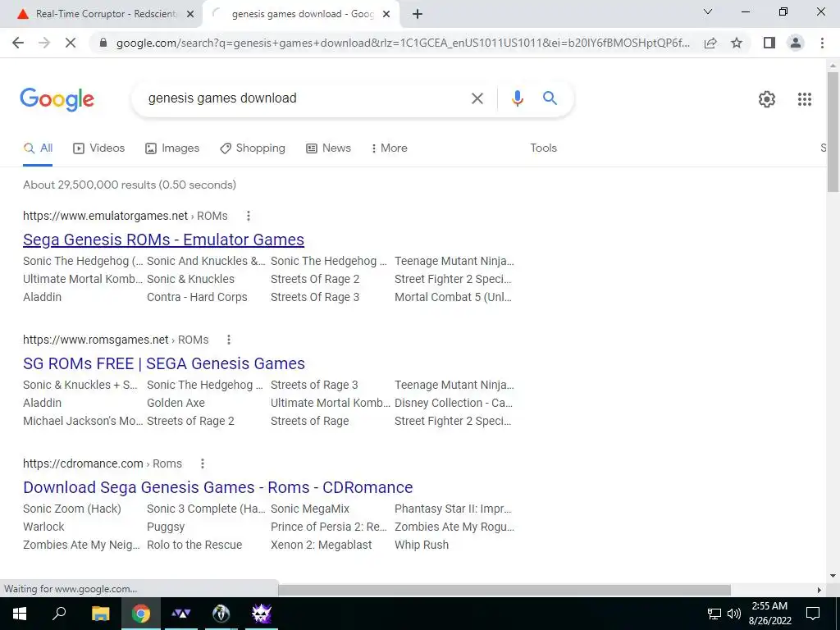The height and width of the screenshot is (630, 840).
Task: Select the All results tab
Action: click(x=38, y=148)
